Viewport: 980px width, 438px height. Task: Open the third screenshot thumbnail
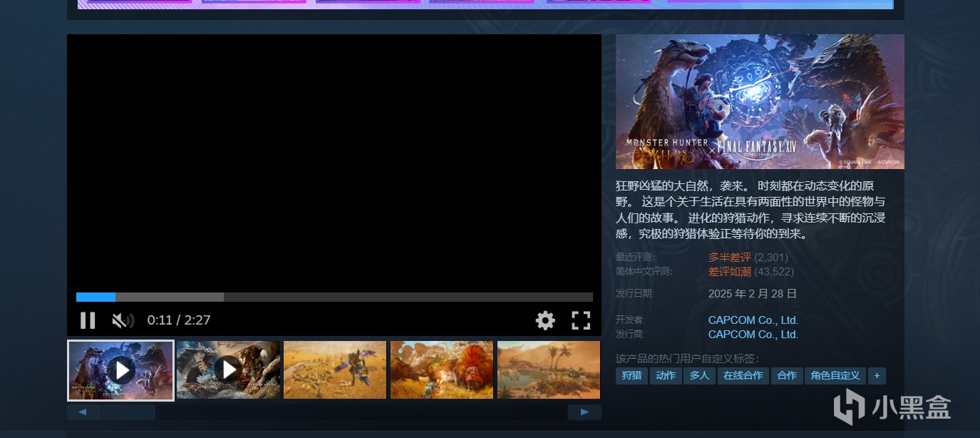pos(335,370)
